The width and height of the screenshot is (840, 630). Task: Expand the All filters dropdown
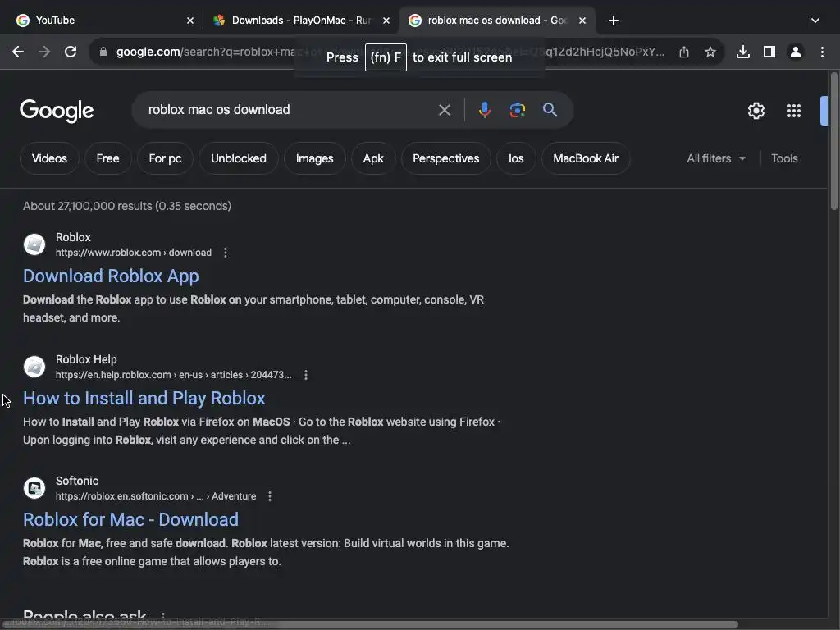tap(716, 158)
